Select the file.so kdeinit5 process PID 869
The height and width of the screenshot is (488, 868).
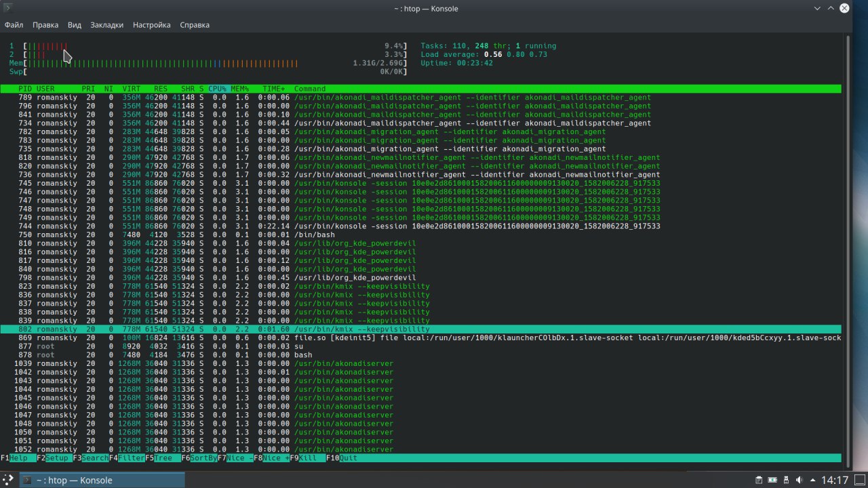click(420, 338)
